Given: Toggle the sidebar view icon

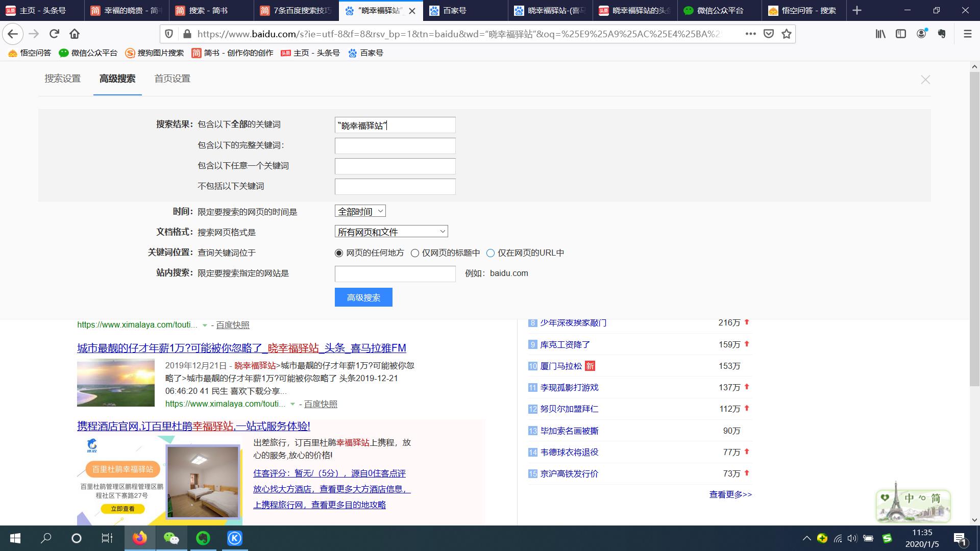Looking at the screenshot, I should click(901, 34).
